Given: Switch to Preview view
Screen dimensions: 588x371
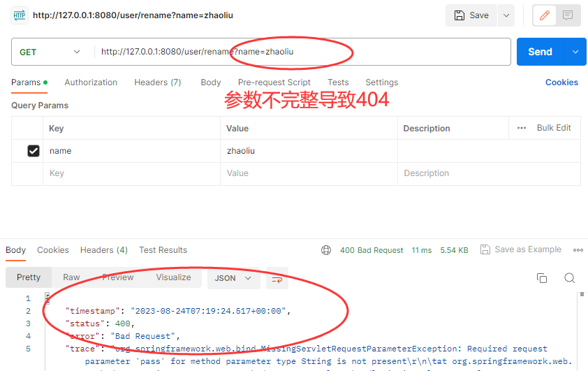Looking at the screenshot, I should [x=118, y=277].
